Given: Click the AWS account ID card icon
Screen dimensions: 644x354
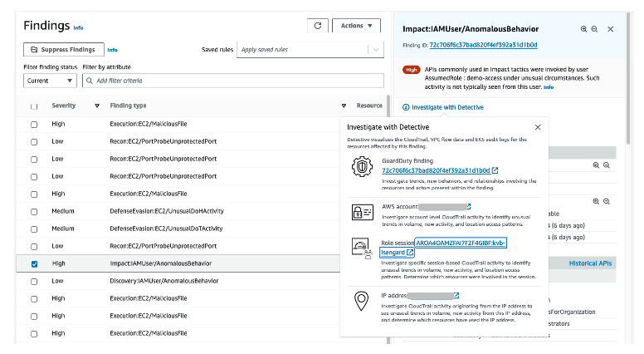Looking at the screenshot, I should click(362, 213).
